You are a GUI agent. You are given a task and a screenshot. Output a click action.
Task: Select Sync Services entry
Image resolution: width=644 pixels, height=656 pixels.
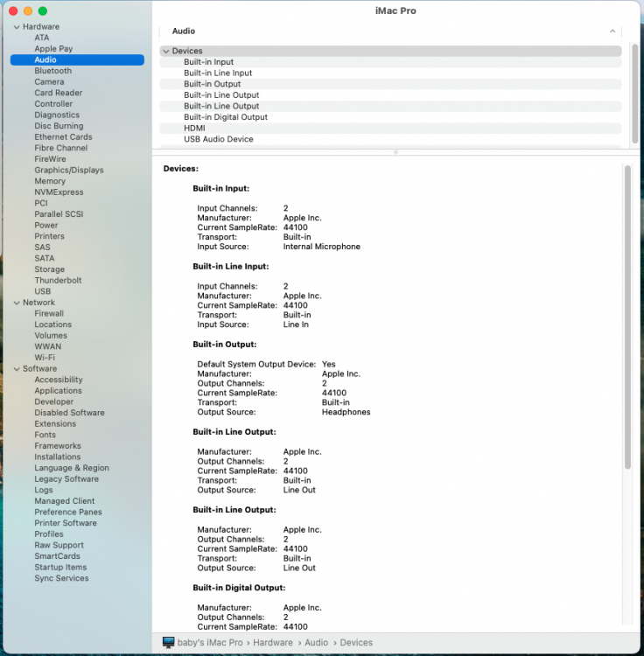(61, 578)
